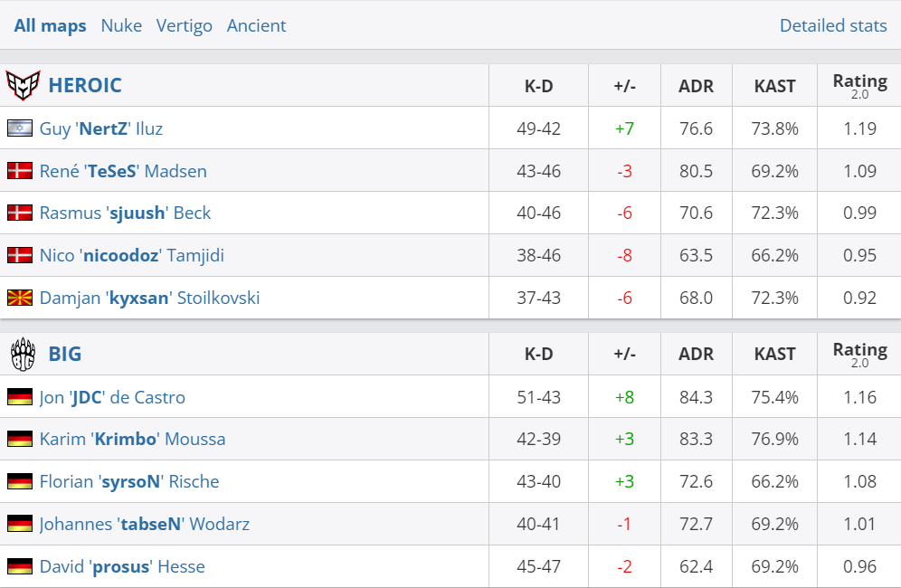This screenshot has height=588, width=901.
Task: Switch to the Vertigo map tab
Action: 185,25
